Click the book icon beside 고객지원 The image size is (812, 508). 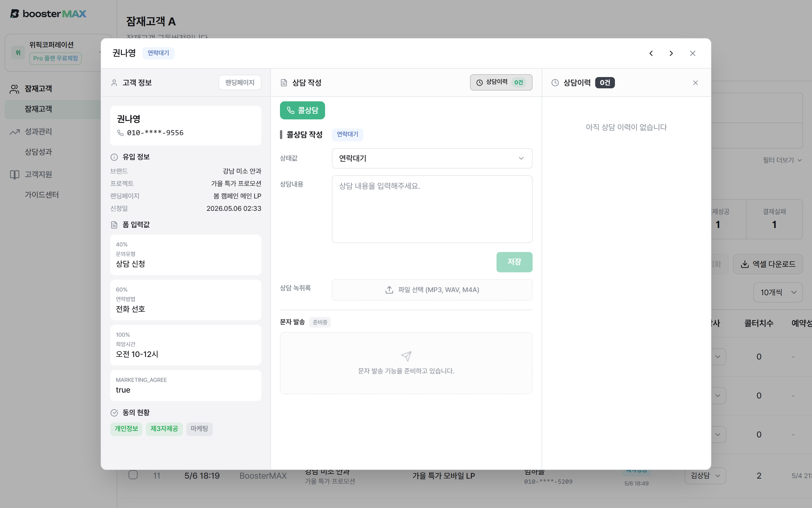[14, 175]
